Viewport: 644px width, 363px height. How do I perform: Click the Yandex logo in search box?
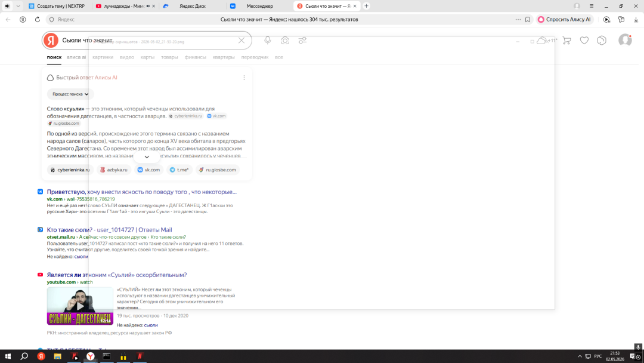[51, 40]
